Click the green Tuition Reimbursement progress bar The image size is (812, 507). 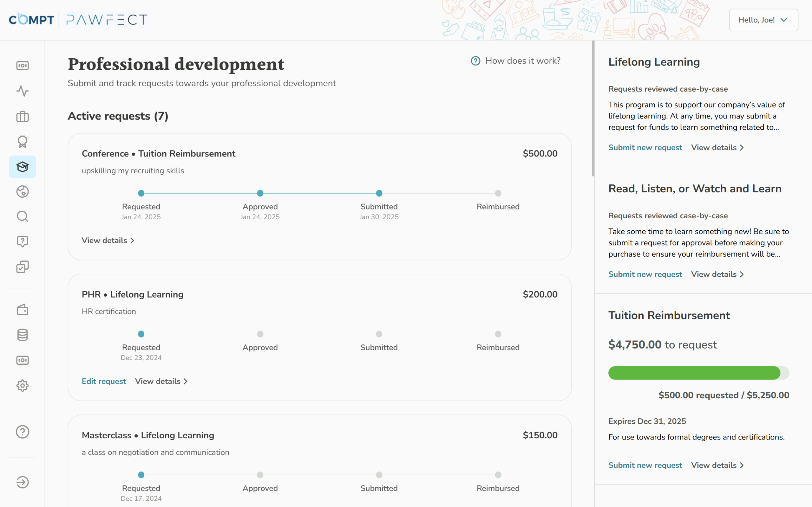tap(694, 373)
